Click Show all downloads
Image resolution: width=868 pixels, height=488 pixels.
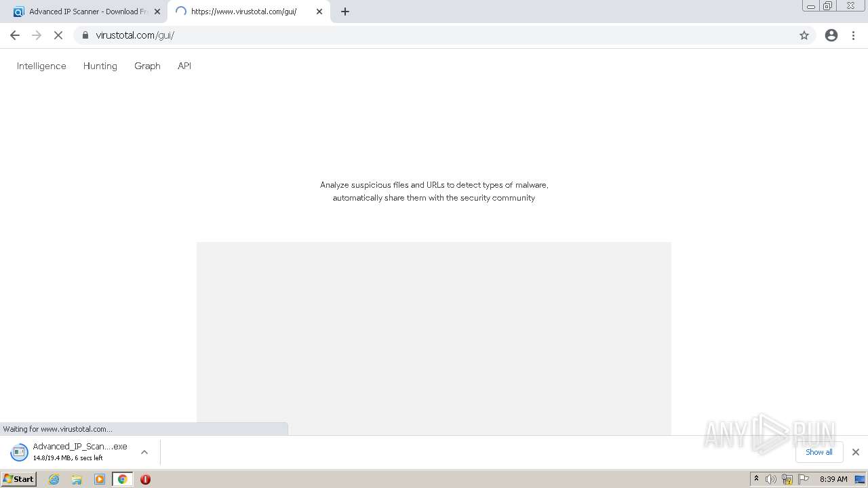[819, 452]
